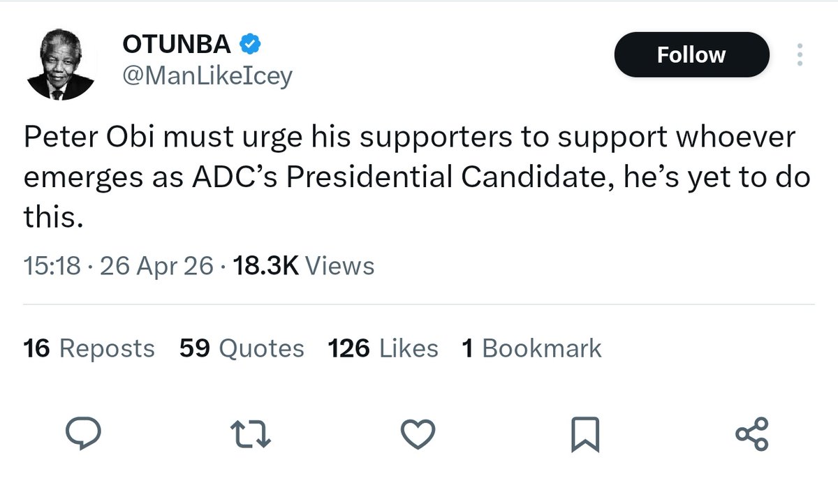Click the 15:18 timestamp

click(x=52, y=266)
